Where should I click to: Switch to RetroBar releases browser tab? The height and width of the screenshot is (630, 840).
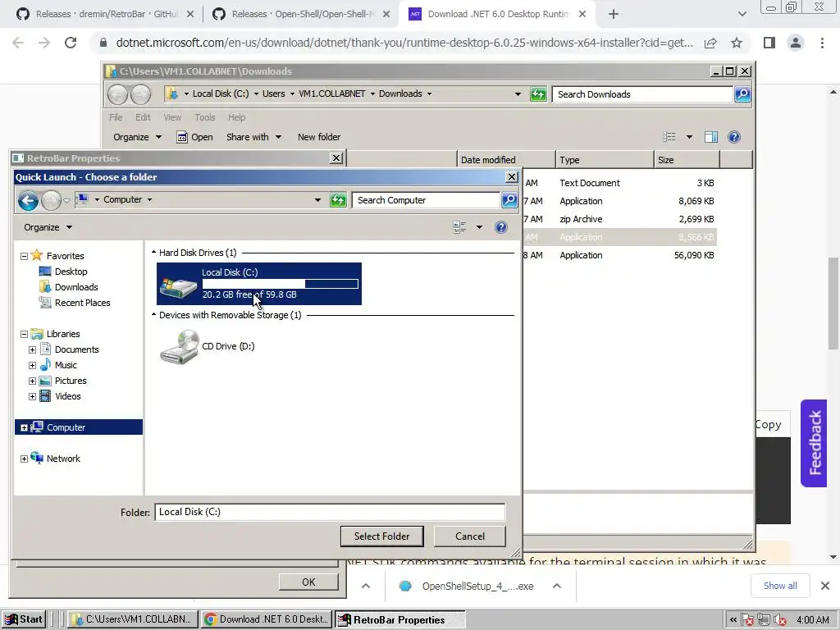coord(106,14)
